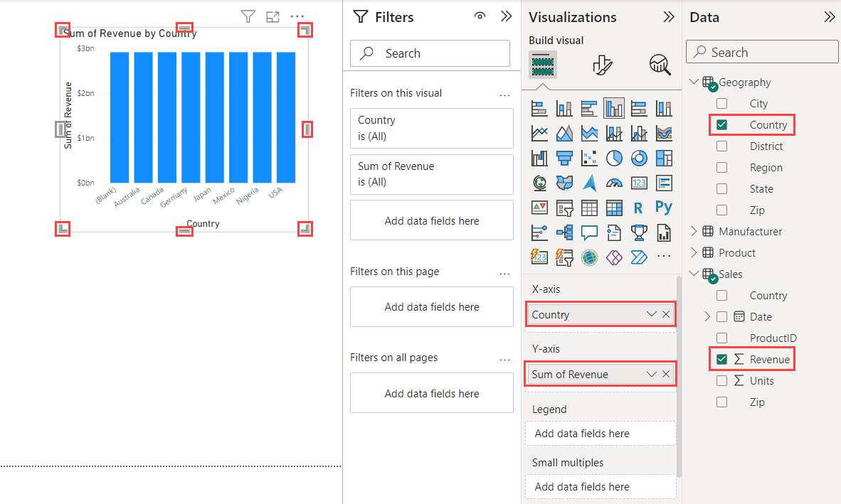The image size is (841, 504).
Task: Check the ProductID field checkbox
Action: pos(722,338)
